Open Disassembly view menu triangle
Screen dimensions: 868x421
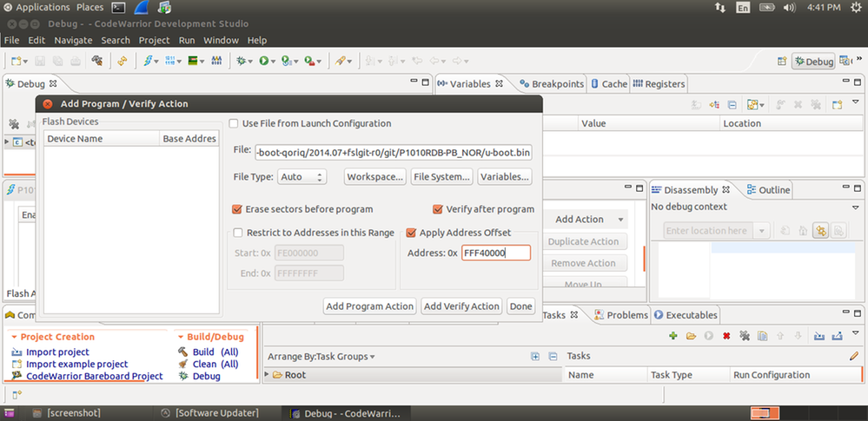pos(855,207)
